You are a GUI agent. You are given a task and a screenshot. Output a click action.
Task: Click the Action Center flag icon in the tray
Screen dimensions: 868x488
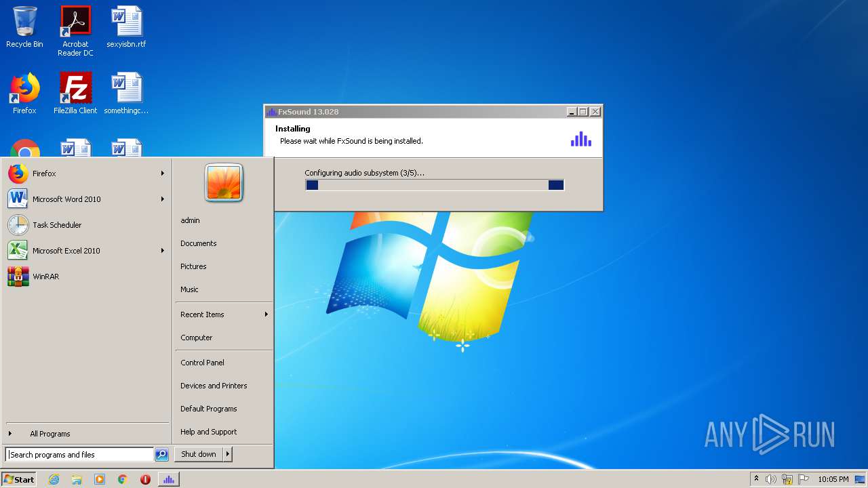804,479
